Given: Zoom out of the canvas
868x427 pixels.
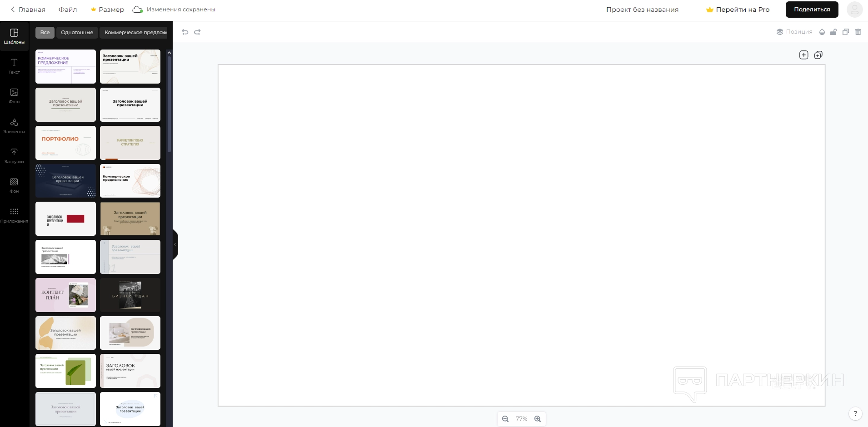Looking at the screenshot, I should point(505,419).
